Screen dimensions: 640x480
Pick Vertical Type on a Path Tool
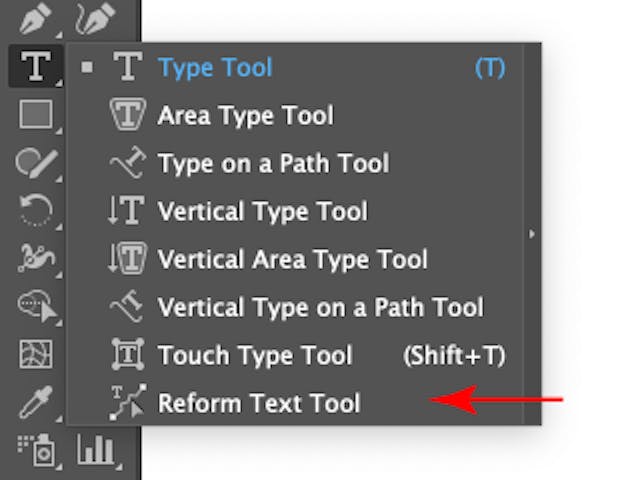(x=320, y=306)
